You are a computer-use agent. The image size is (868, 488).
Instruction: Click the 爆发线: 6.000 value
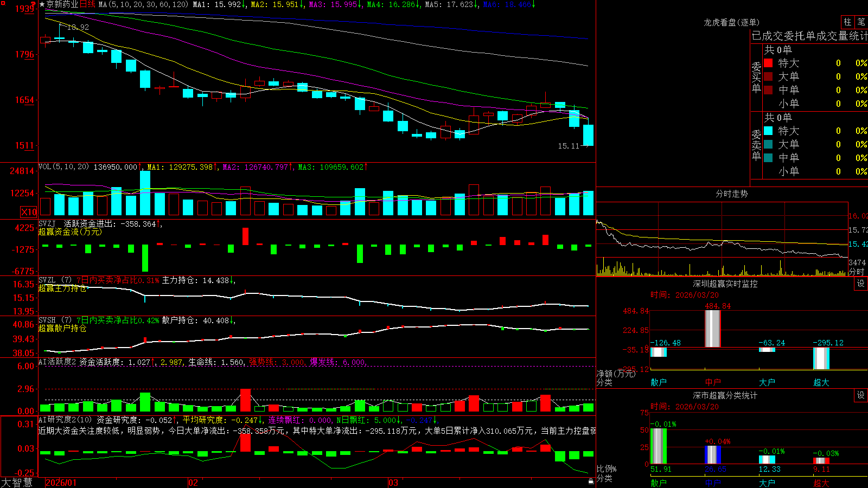click(x=337, y=362)
